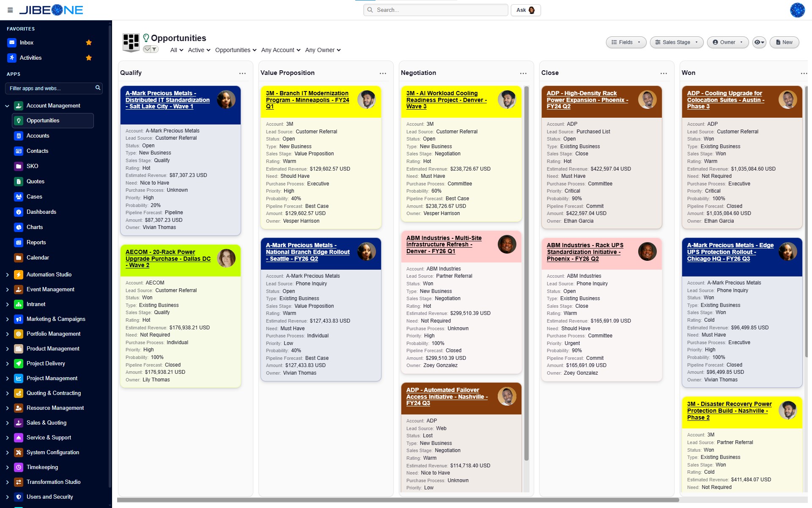Open ADP High-Density Rack Power Expansion

587,100
